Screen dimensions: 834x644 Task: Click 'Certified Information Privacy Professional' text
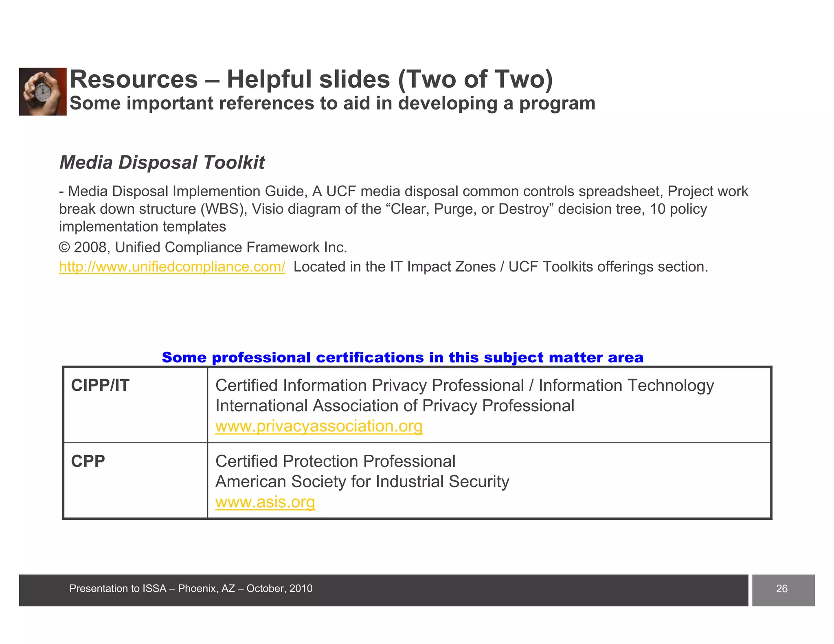[369, 386]
